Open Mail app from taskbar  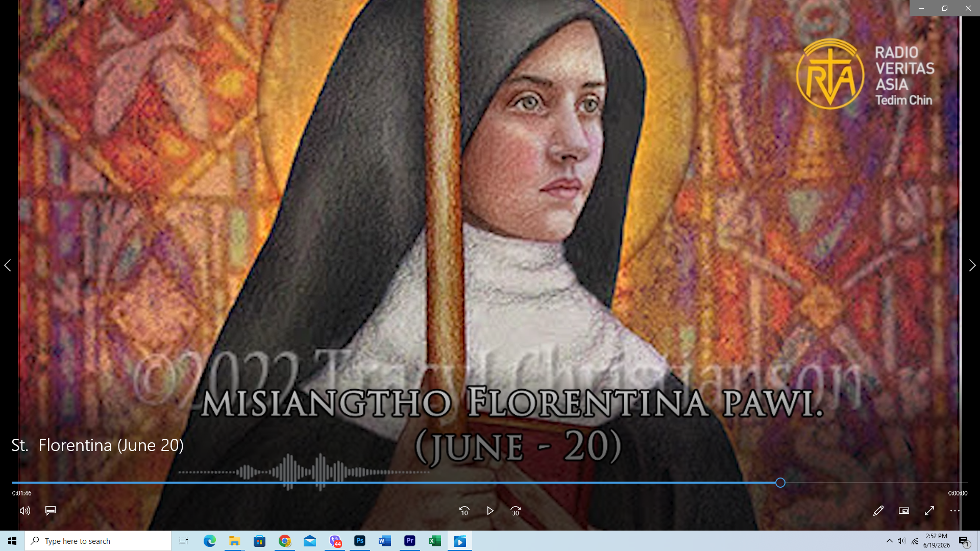click(310, 541)
